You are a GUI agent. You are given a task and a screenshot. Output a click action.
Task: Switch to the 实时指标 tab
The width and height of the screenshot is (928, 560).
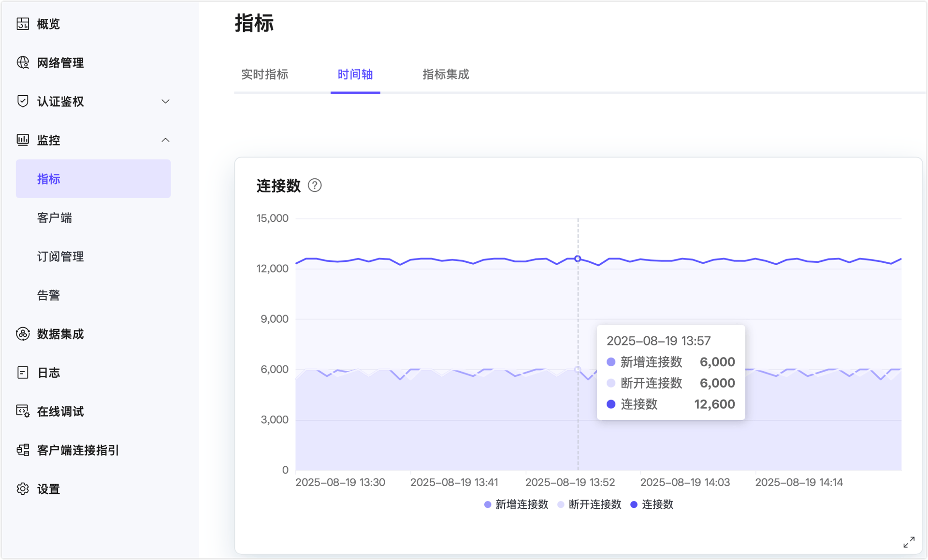pyautogui.click(x=264, y=74)
